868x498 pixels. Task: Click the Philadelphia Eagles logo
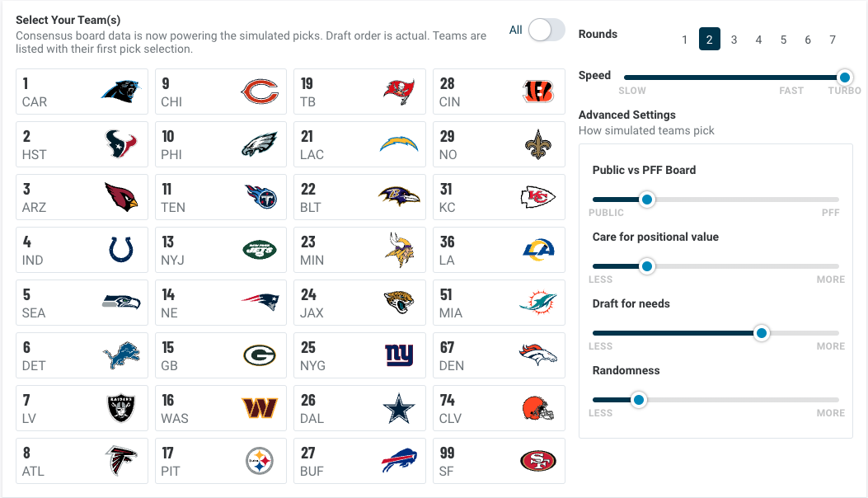tap(261, 144)
